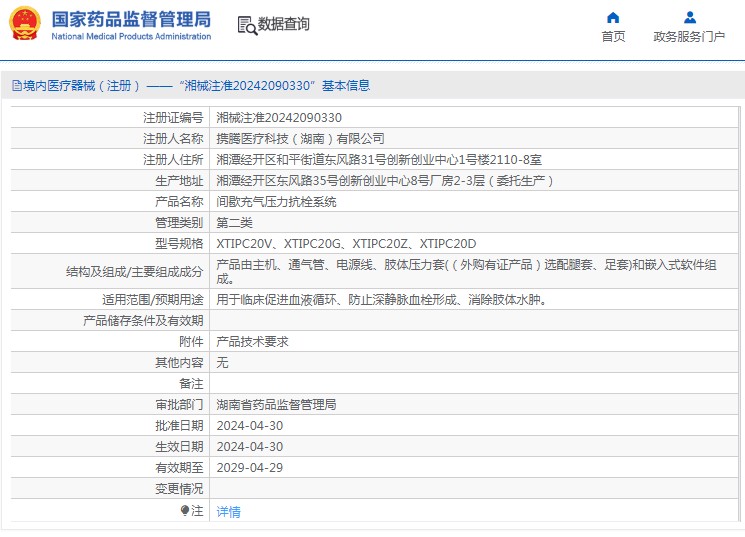
Task: Click 数据查询 label
Action: coord(284,24)
